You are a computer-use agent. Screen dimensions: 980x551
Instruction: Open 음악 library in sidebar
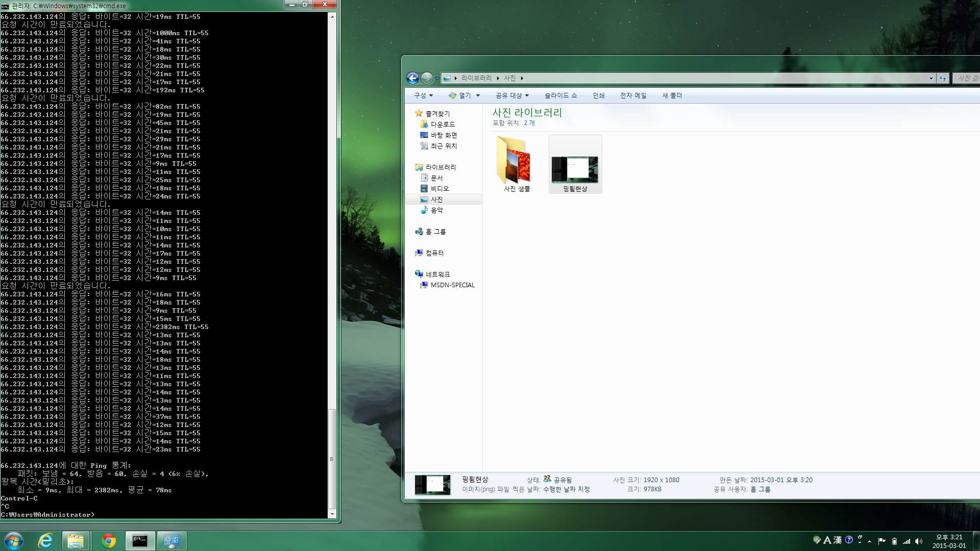click(x=431, y=210)
